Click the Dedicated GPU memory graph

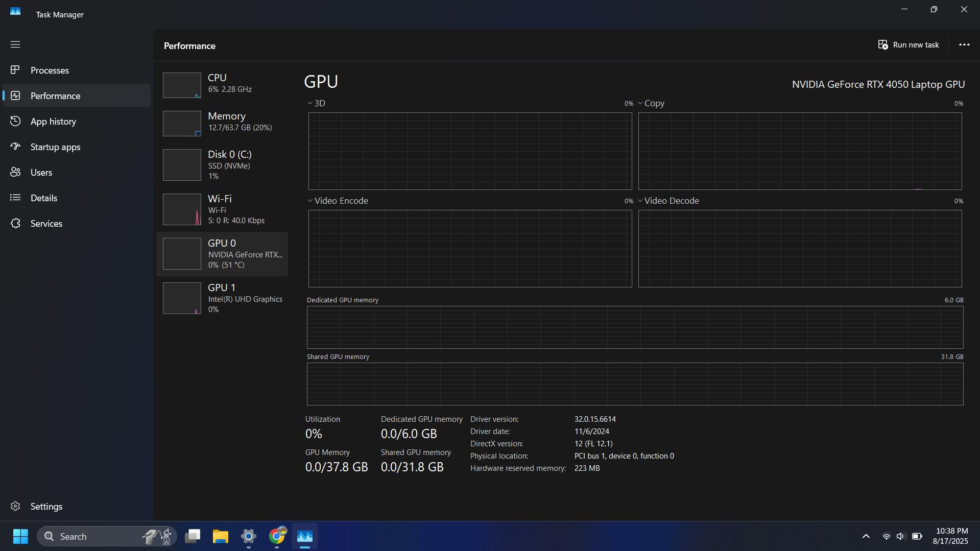click(x=635, y=327)
